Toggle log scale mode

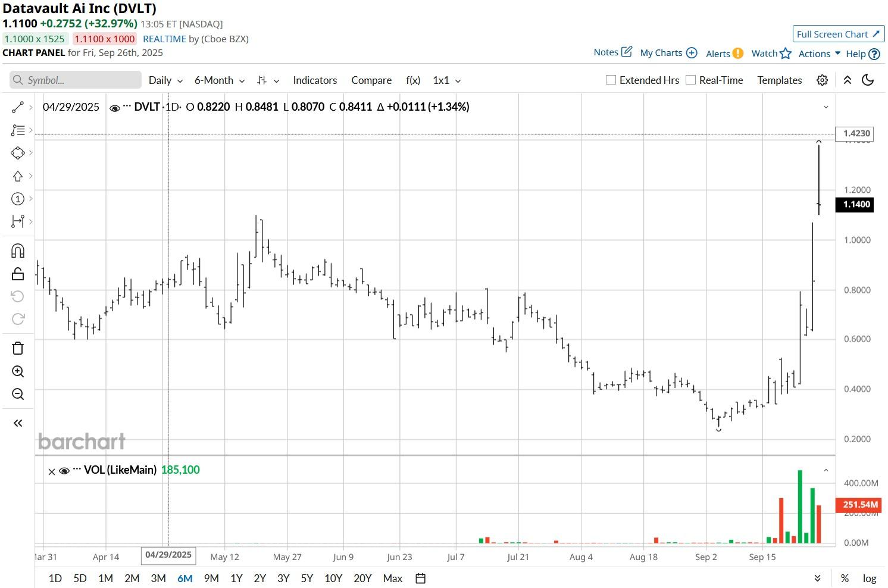(x=870, y=578)
